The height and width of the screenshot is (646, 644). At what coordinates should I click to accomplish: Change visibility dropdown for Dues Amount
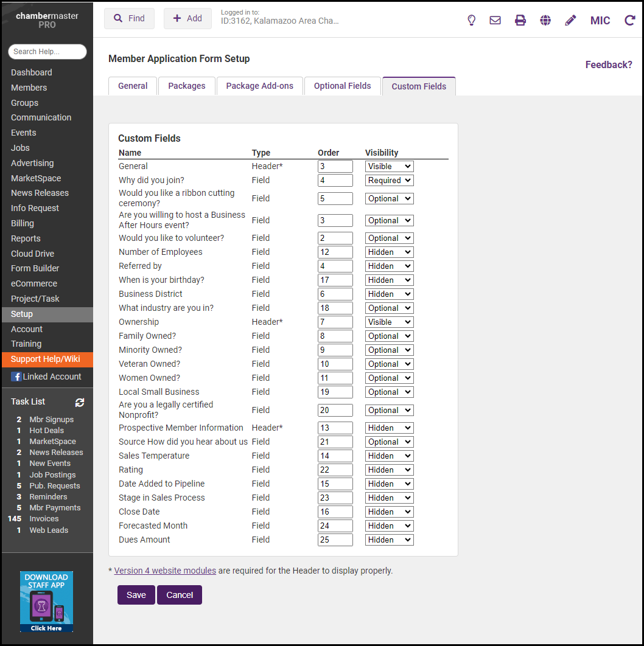coord(389,540)
